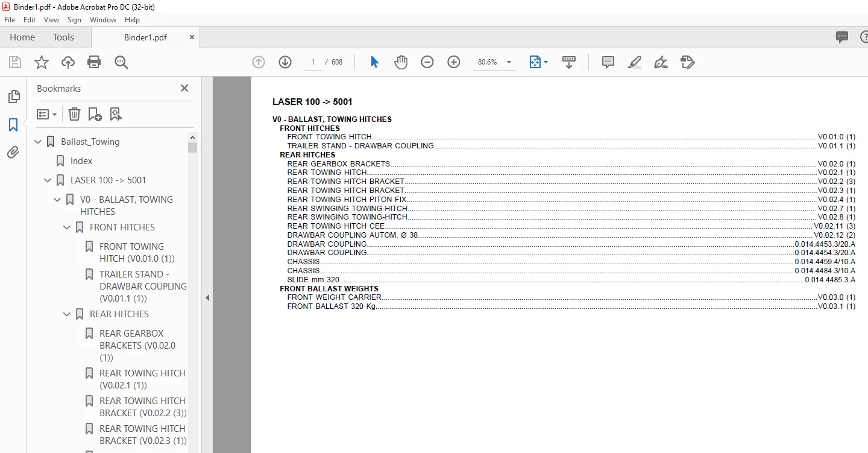
Task: Open REAR TOWING HITCH BRACKET (V0.02.2) bookmark
Action: click(x=143, y=407)
